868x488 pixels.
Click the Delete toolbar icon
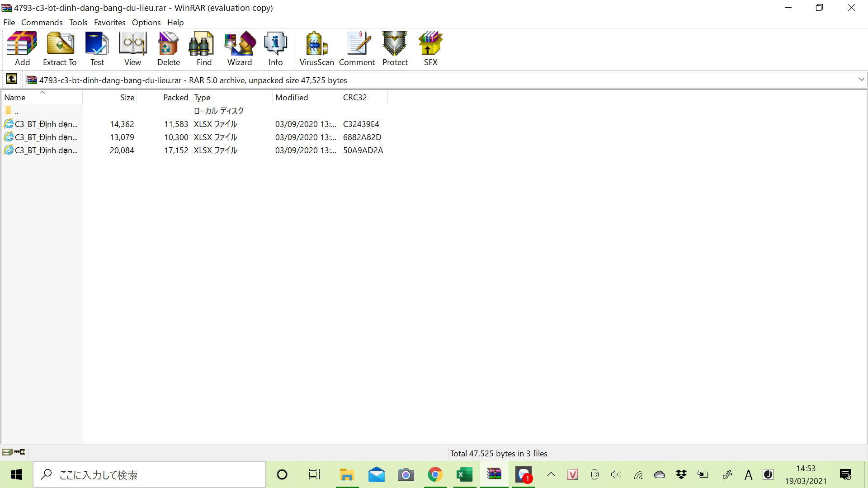click(169, 49)
